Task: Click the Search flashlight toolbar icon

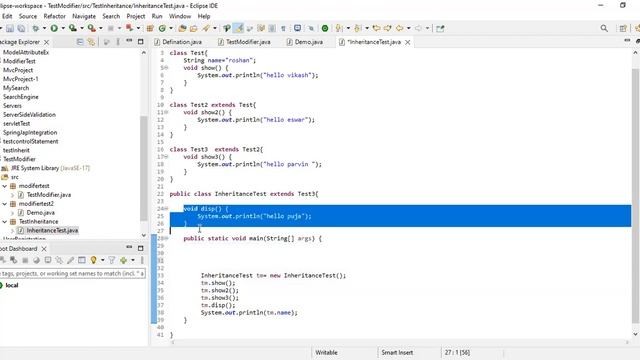Action: pos(206,28)
